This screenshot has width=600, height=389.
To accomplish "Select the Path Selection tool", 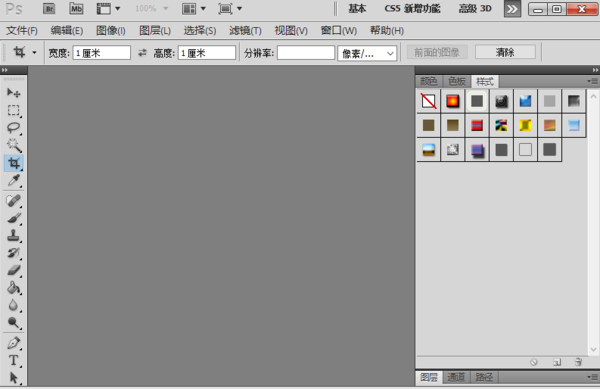I will 14,378.
